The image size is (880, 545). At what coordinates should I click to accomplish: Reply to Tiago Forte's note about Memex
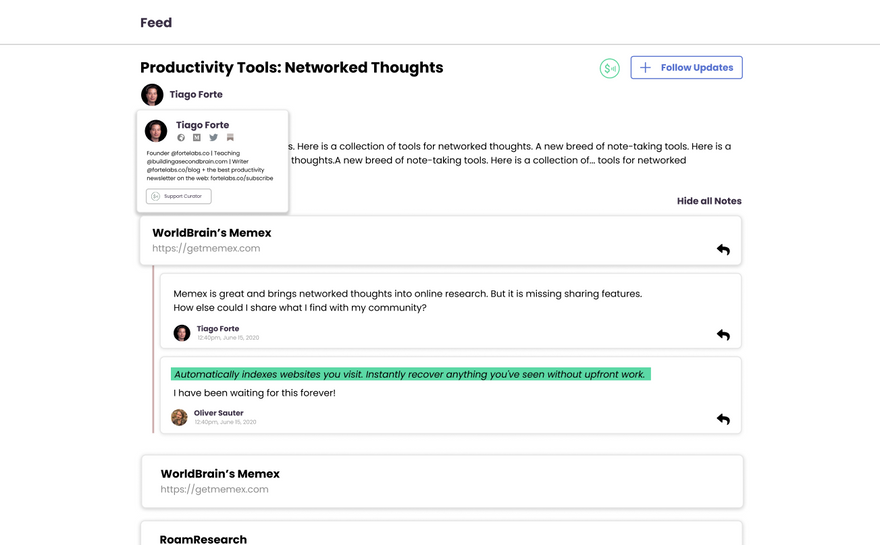(x=723, y=335)
